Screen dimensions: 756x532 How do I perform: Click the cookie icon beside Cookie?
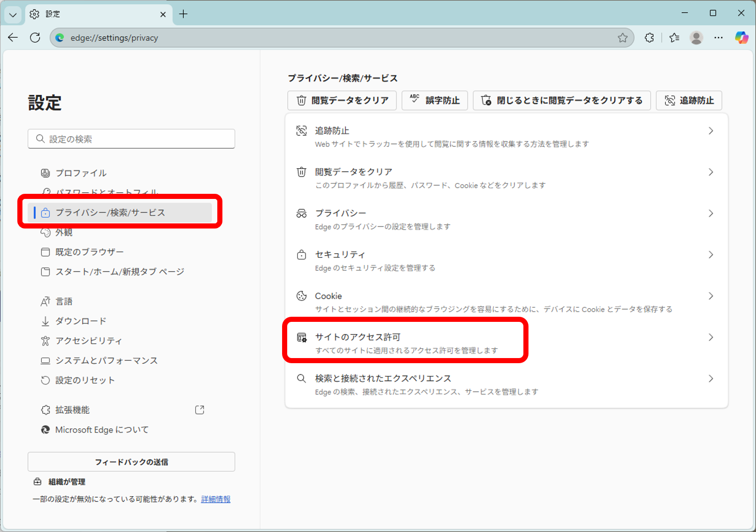(301, 296)
